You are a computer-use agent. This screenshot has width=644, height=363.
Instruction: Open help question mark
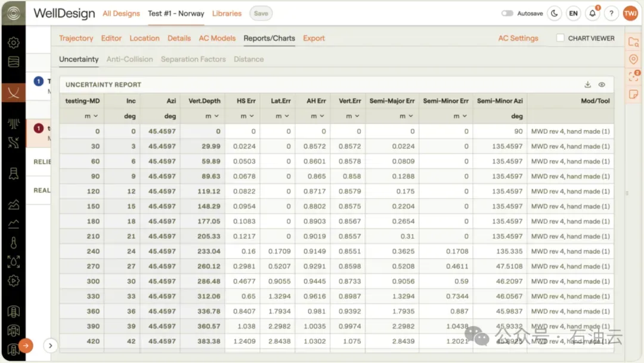point(612,13)
